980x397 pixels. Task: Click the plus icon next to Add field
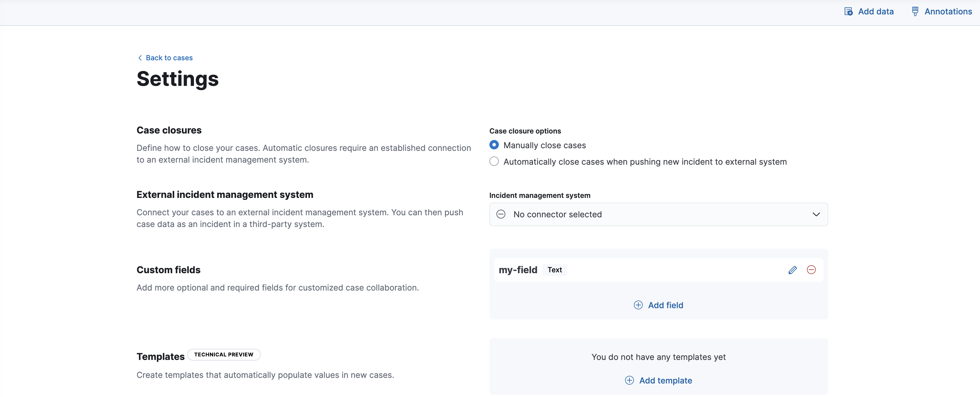(x=638, y=305)
